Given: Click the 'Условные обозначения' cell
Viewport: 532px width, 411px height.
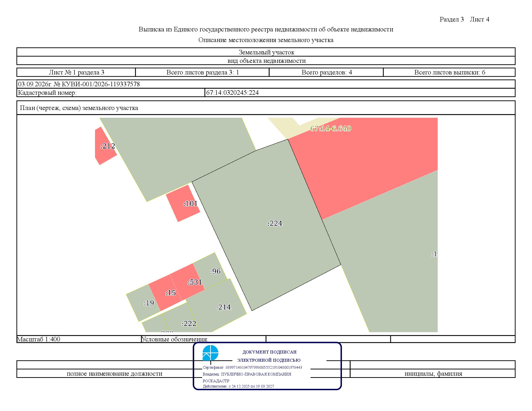Looking at the screenshot, I should pos(204,339).
